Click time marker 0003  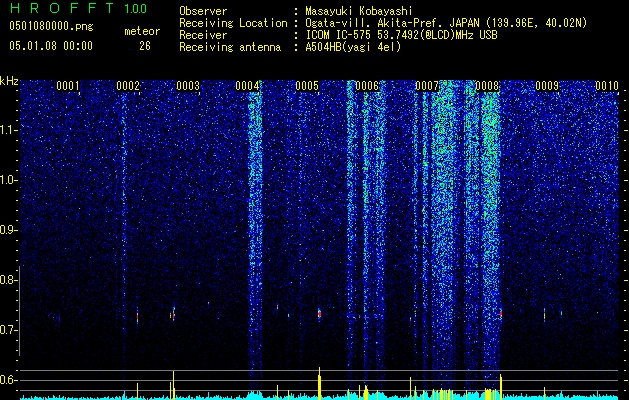tap(188, 86)
